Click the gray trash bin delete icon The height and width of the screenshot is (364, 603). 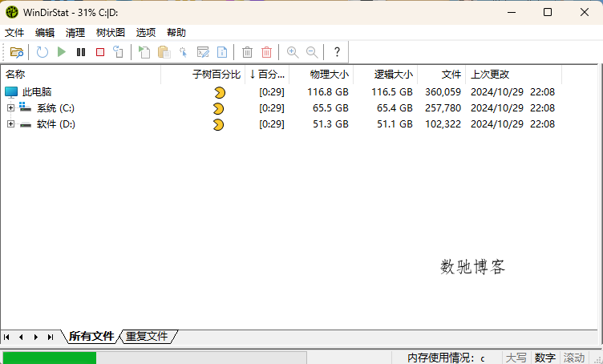pos(247,52)
